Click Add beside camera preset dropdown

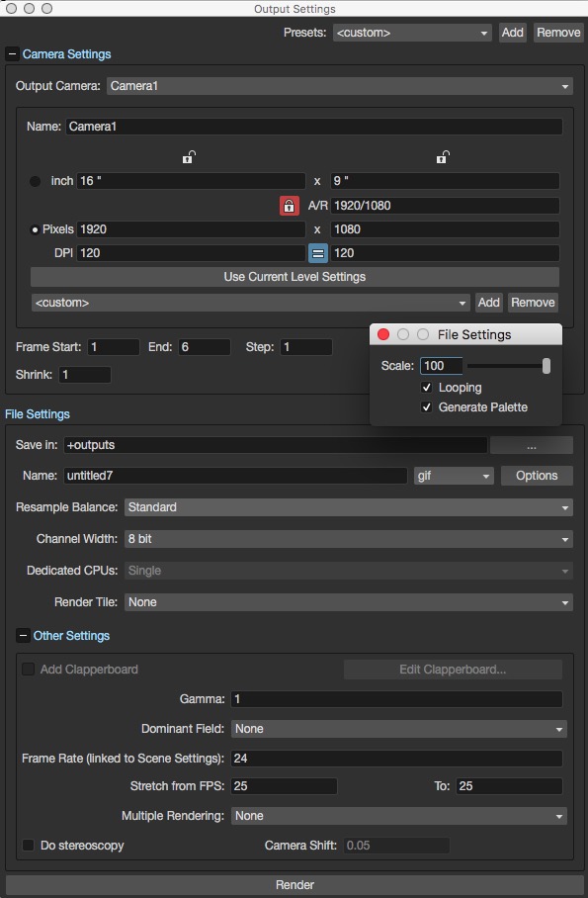point(489,303)
